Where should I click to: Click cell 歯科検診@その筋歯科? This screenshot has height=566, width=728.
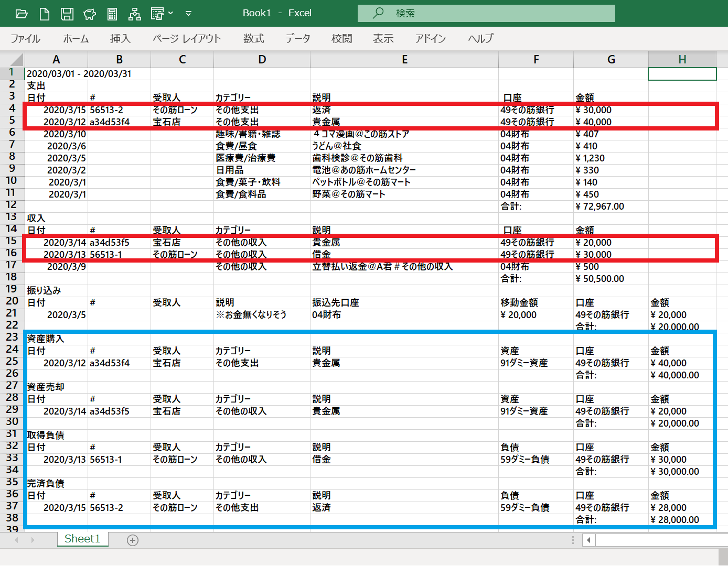point(404,158)
